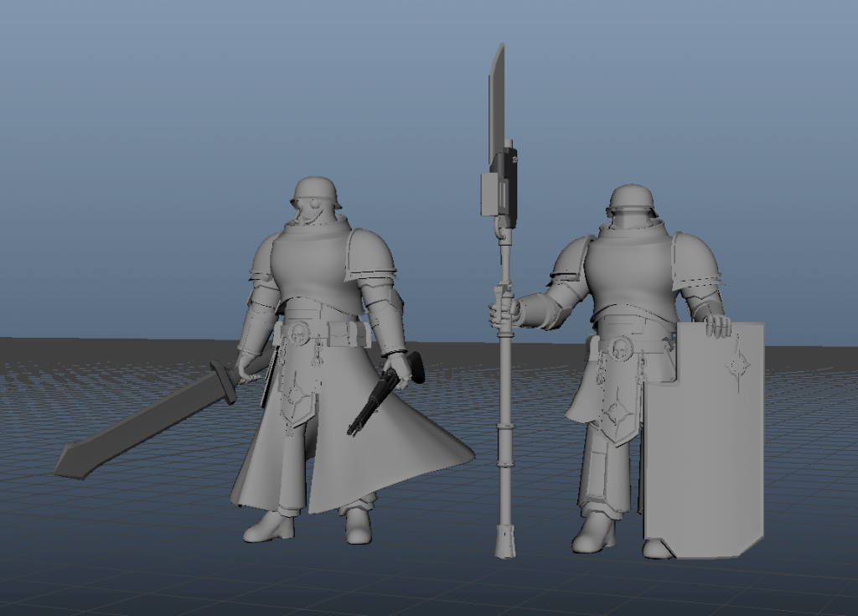The height and width of the screenshot is (616, 858).
Task: Select the left soldier's helmet
Action: [317, 193]
